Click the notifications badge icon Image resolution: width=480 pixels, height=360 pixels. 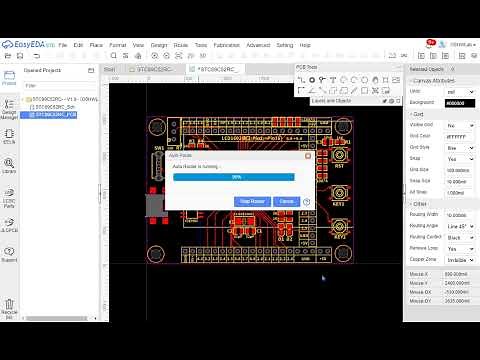431,43
